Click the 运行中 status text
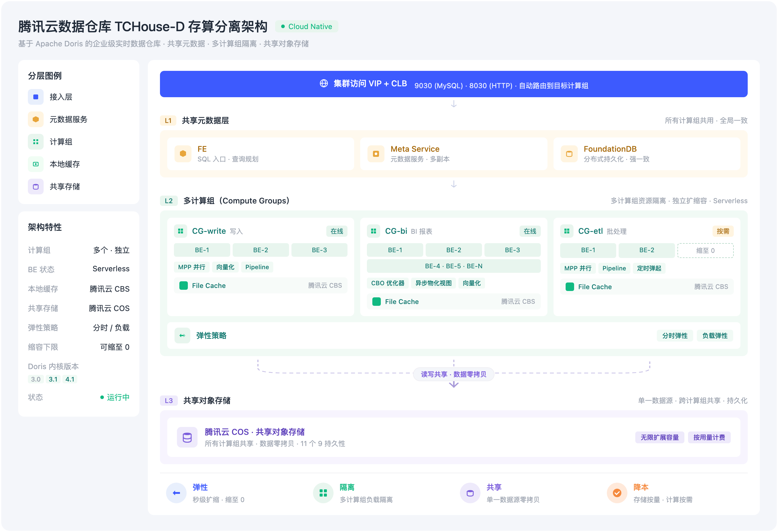 pos(118,398)
